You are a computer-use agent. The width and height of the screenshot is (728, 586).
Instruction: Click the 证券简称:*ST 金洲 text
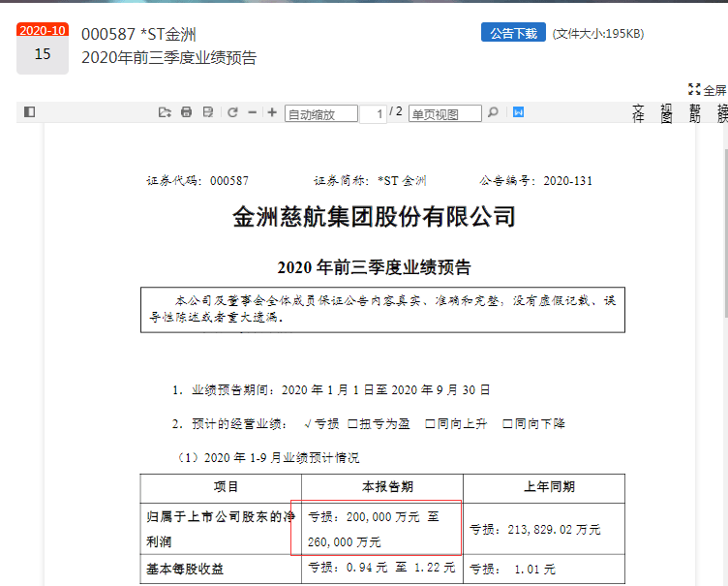tap(370, 180)
